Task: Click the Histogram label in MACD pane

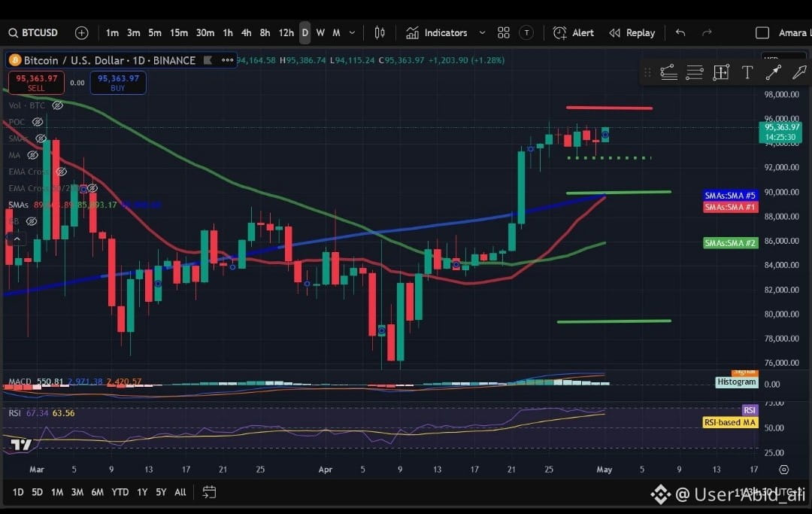Action: tap(736, 382)
